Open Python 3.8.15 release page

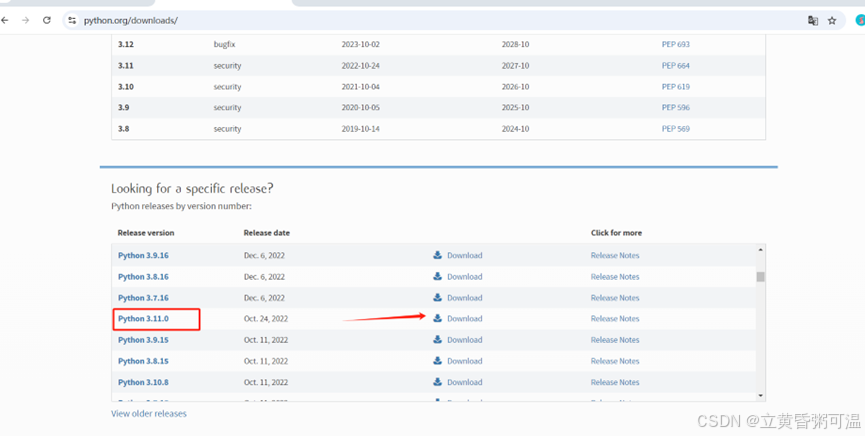tap(143, 361)
